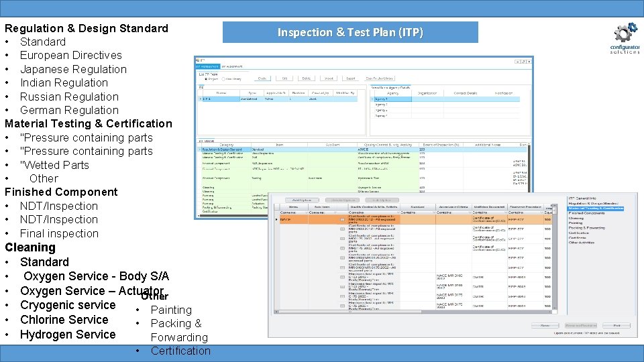This screenshot has width=644, height=362.
Task: Open the Acceptance Criteria filter dropdown
Action: click(469, 213)
